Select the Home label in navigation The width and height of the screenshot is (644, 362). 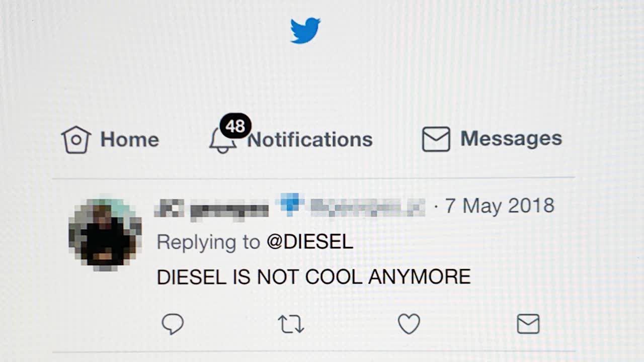[129, 139]
